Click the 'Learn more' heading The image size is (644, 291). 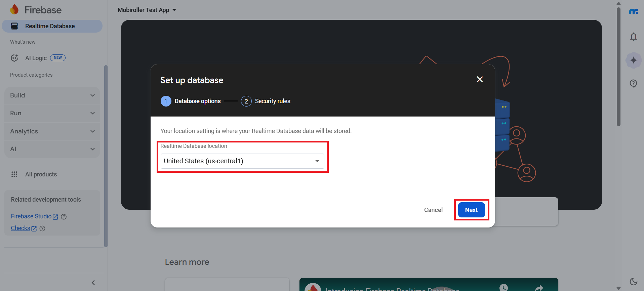(x=187, y=262)
